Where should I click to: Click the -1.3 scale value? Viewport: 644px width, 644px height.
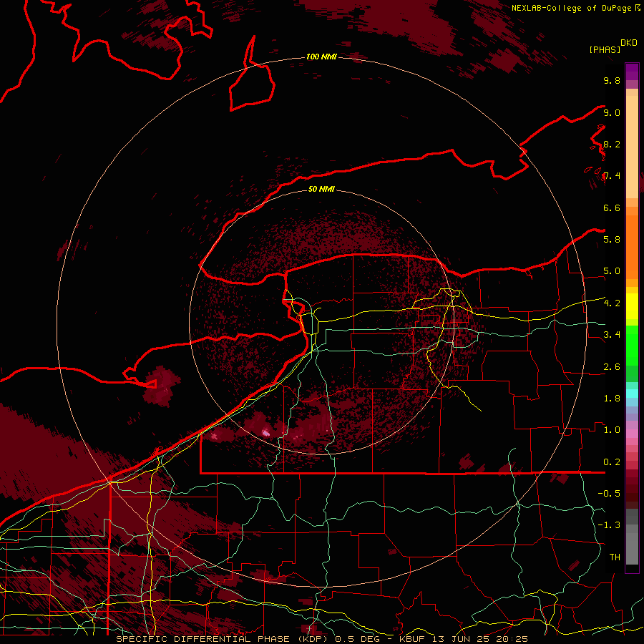click(609, 525)
